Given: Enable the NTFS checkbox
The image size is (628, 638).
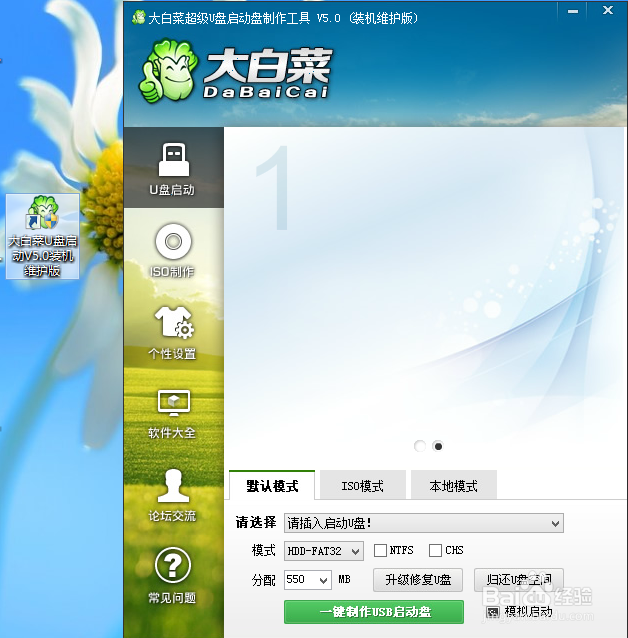Looking at the screenshot, I should point(380,551).
